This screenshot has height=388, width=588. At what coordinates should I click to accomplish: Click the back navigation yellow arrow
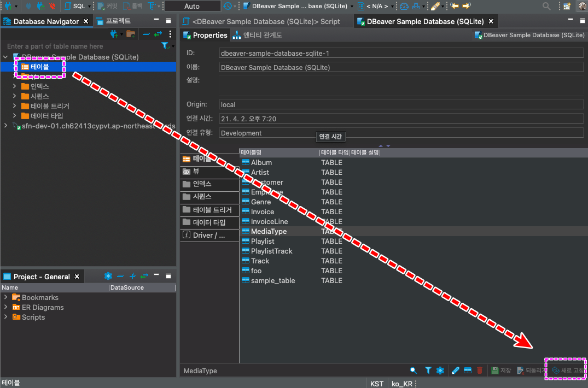pos(455,6)
